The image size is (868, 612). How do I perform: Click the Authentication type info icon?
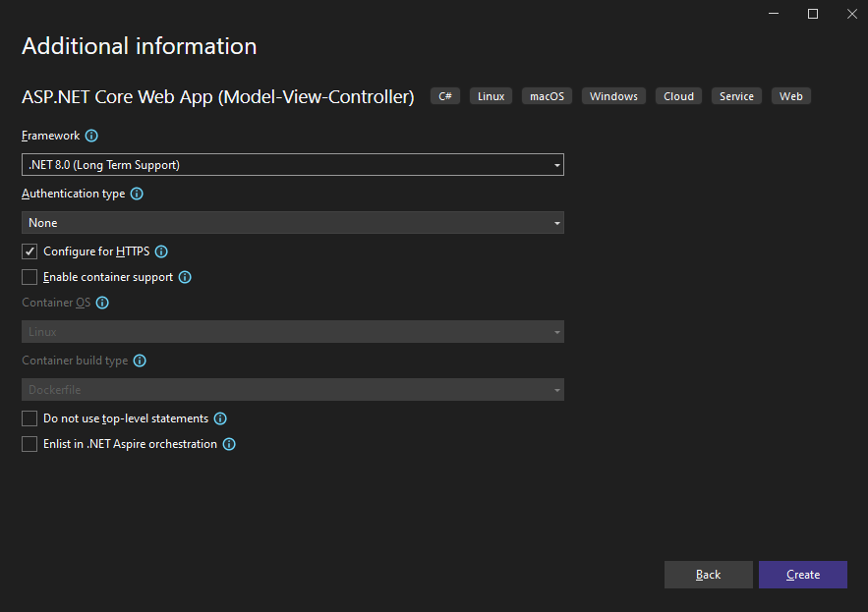click(x=137, y=194)
